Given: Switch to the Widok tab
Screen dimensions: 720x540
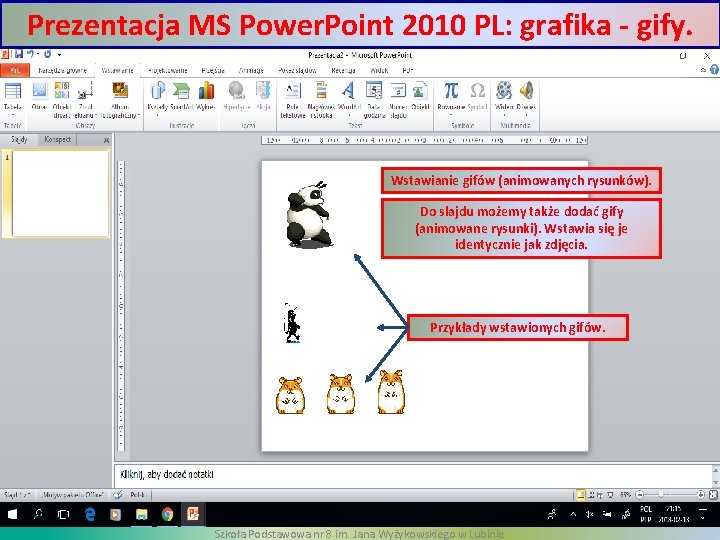Looking at the screenshot, I should 379,70.
